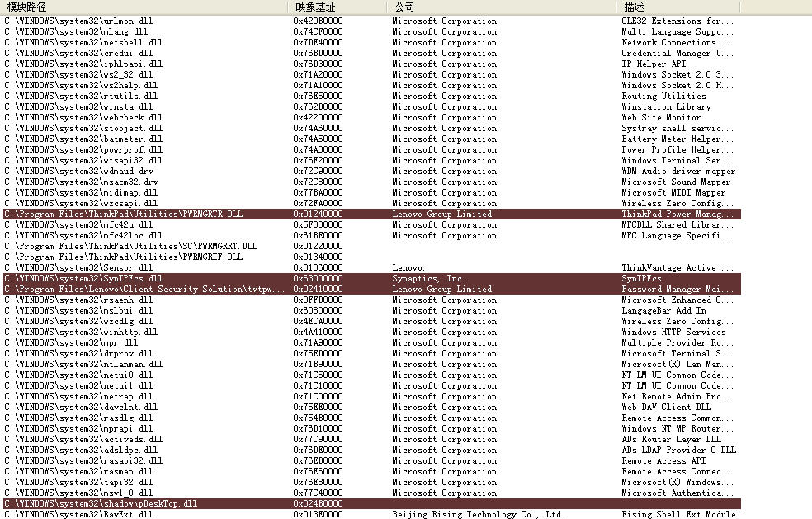Select the highlighted PWRMGRTR.DLL row
This screenshot has height=519, width=812.
[x=372, y=214]
